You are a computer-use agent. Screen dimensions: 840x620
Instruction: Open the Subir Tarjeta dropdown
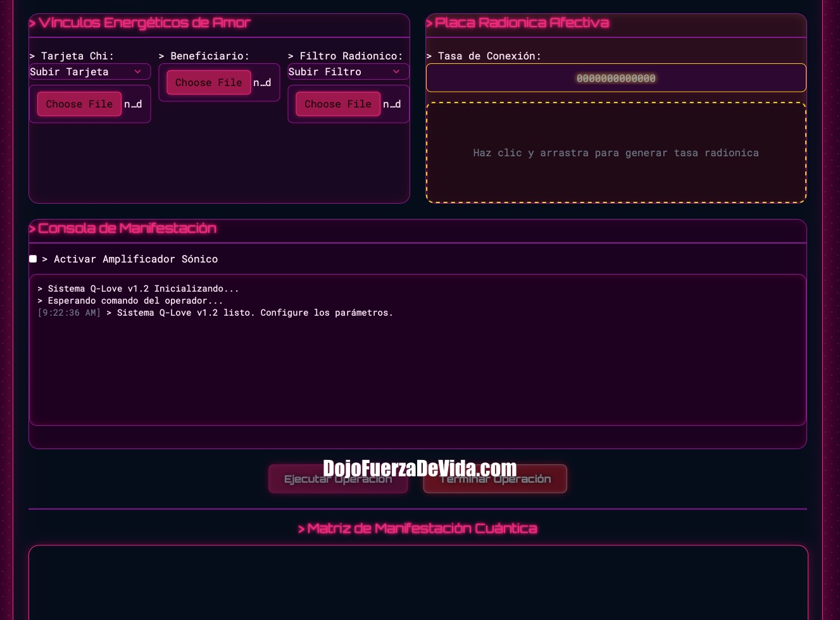(90, 71)
